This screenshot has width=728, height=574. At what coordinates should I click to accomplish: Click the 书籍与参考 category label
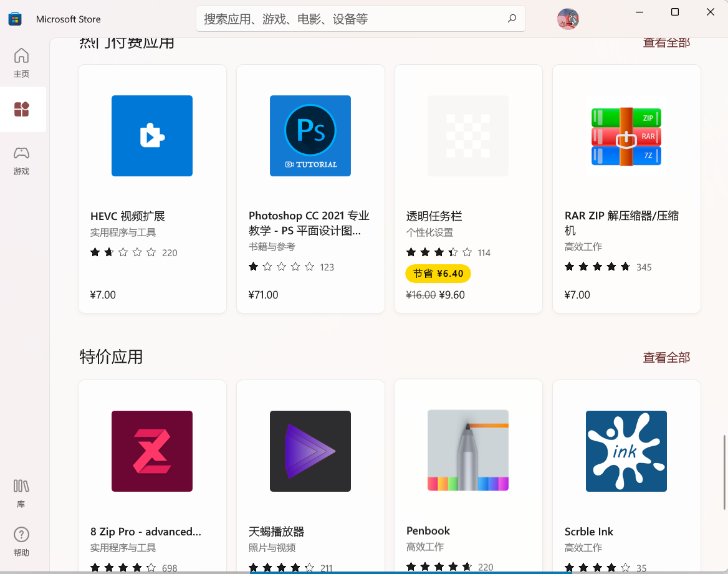[x=272, y=247]
